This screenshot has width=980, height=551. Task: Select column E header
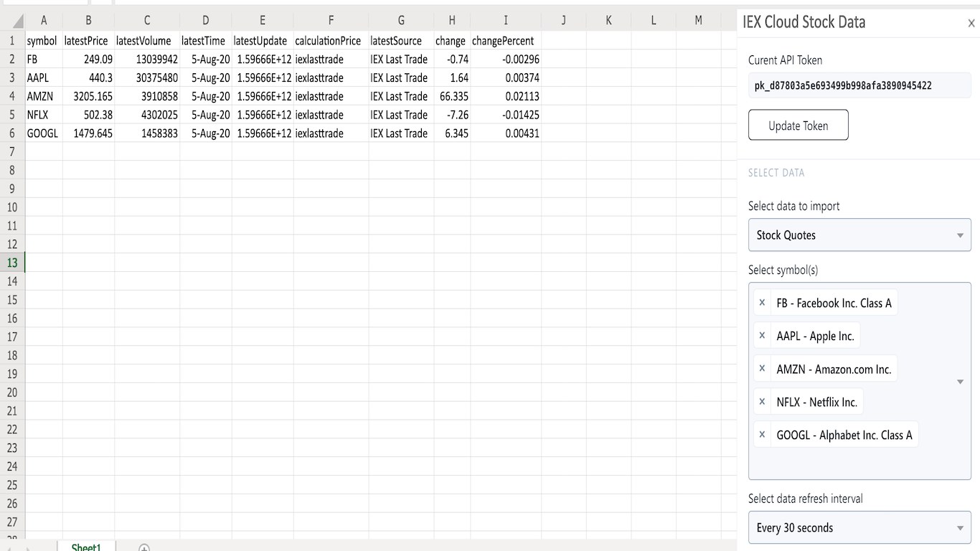[263, 21]
